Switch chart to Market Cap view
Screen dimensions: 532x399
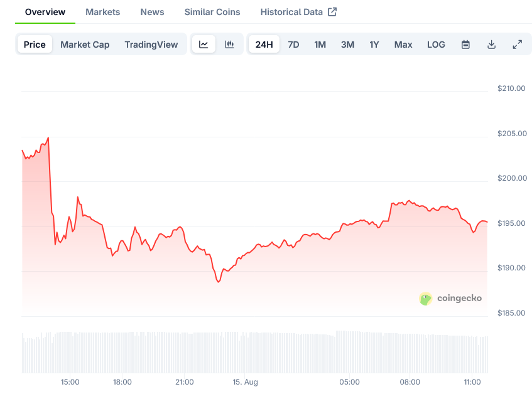click(x=85, y=45)
